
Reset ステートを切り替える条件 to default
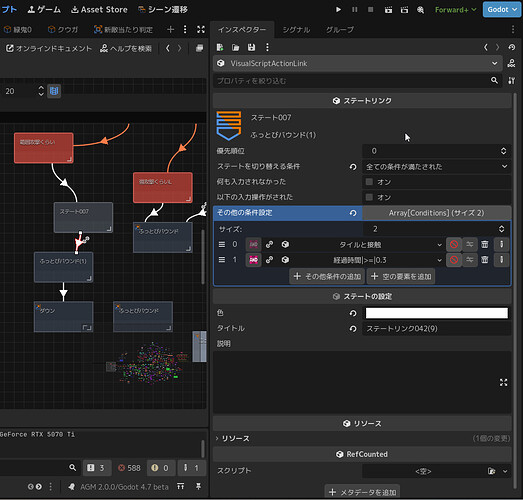coord(353,167)
